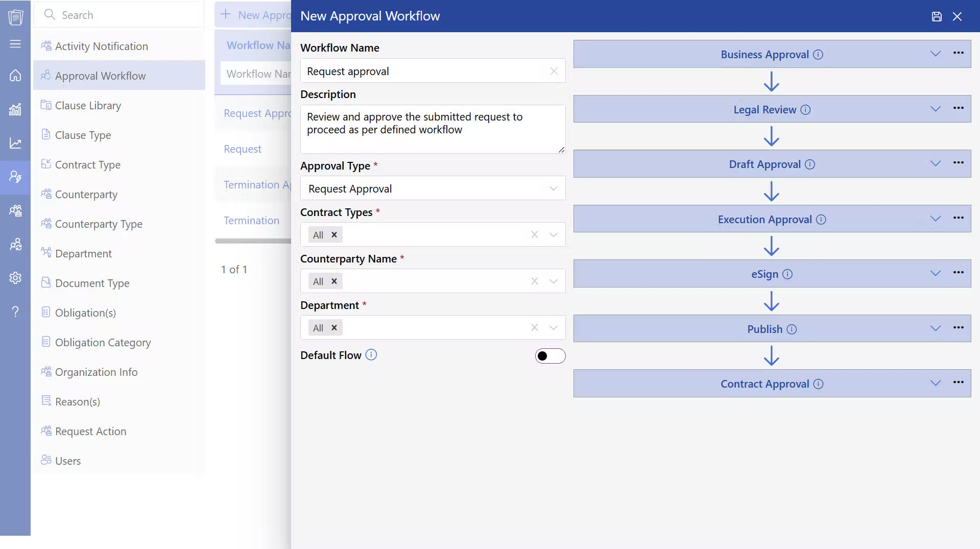Remove the All tag from Contract Types

coord(334,234)
